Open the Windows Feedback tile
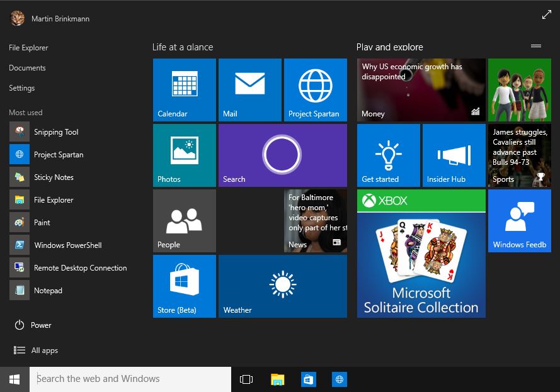Viewport: 560px width, 392px height. (x=520, y=221)
